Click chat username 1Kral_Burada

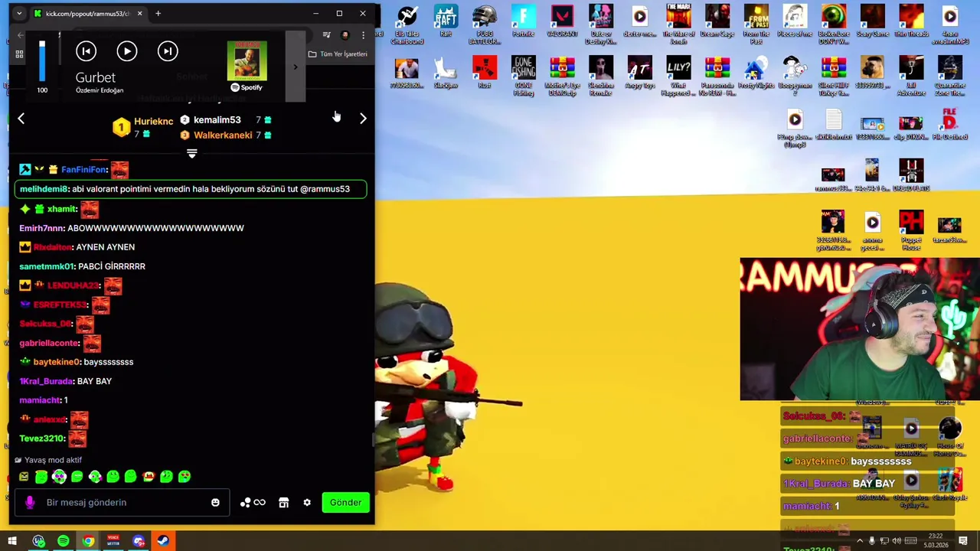click(x=46, y=381)
